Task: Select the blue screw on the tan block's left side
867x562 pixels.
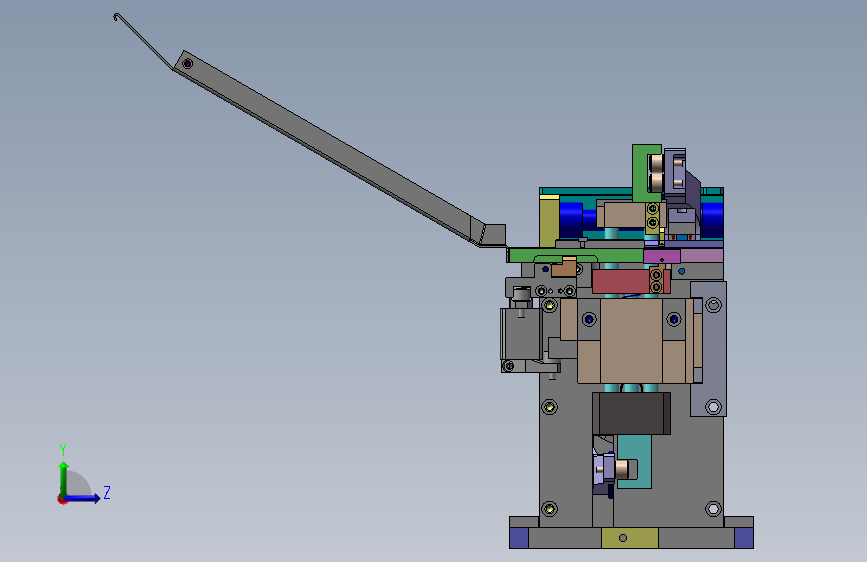Action: [589, 319]
